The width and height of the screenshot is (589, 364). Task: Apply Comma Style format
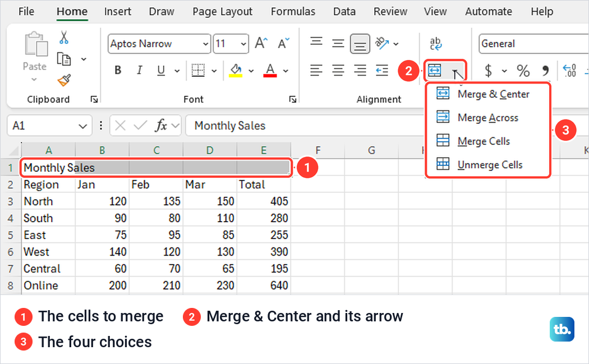[545, 70]
